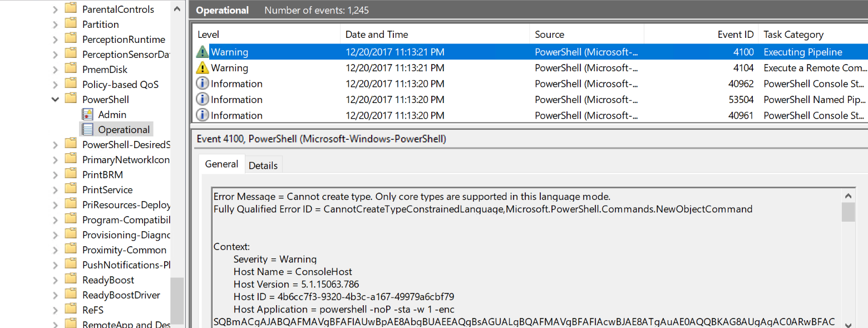
Task: Click the warning icon on the 4104 event row
Action: coord(202,68)
